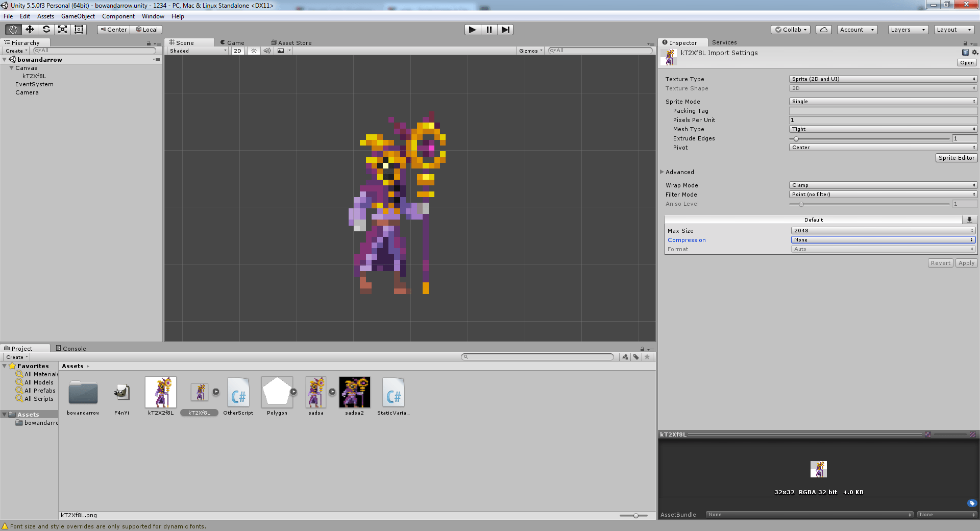Click the Sprite Editor button
Image resolution: width=980 pixels, height=531 pixels.
[x=957, y=158]
